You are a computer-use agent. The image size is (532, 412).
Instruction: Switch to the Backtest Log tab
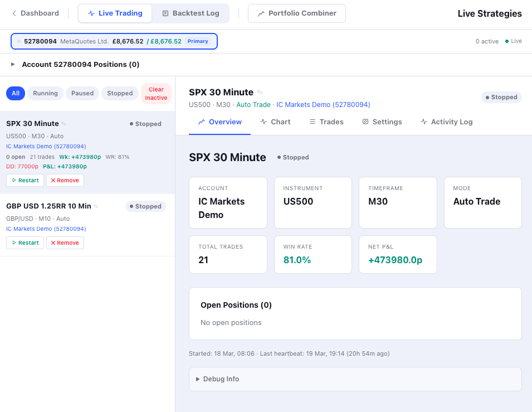[190, 13]
